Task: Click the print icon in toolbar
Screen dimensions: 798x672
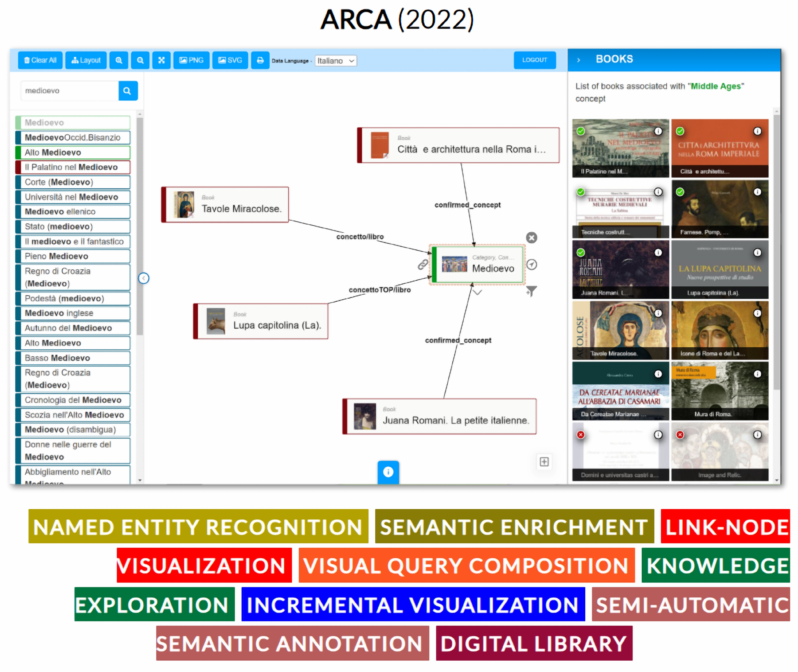Action: coord(260,60)
